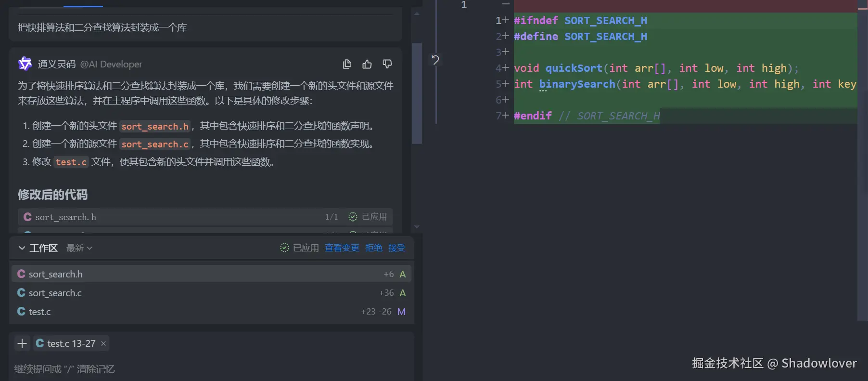Click the inline code sort_search.c

(155, 144)
